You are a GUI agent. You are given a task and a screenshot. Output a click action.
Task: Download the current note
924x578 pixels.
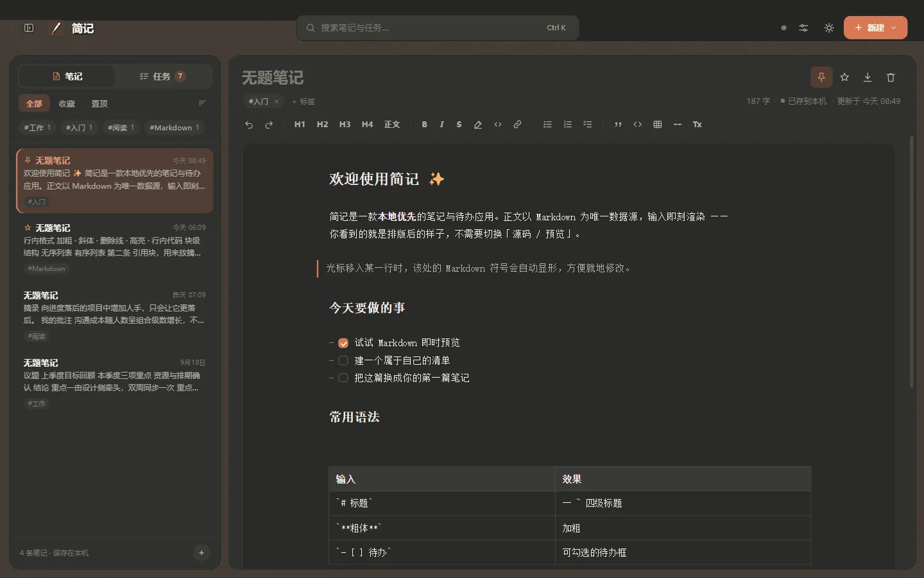(x=868, y=77)
